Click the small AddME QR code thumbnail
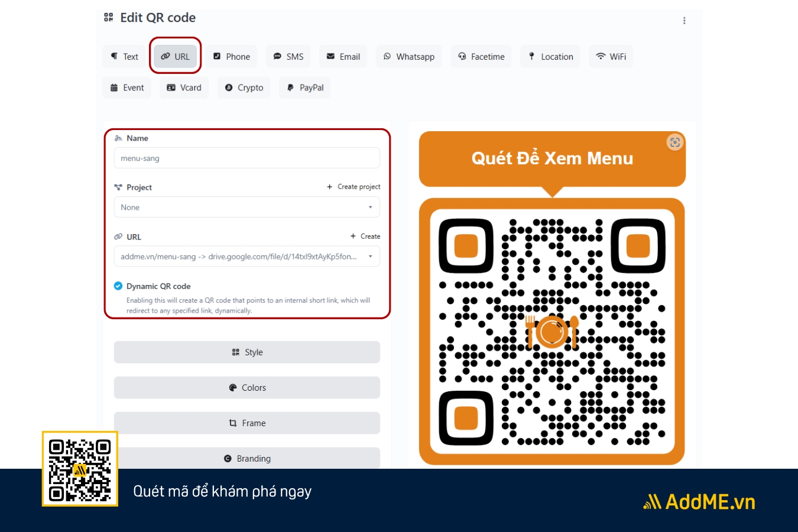The image size is (798, 532). point(80,469)
